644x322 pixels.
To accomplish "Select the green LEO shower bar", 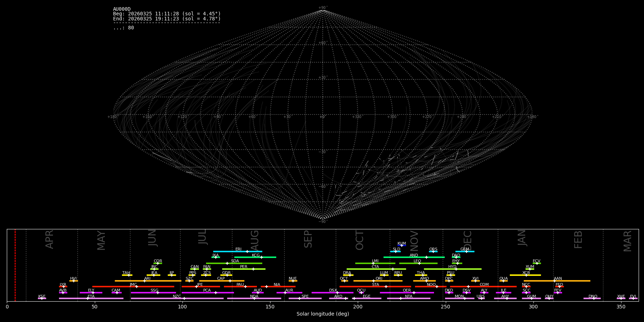I will pyautogui.click(x=418, y=263).
